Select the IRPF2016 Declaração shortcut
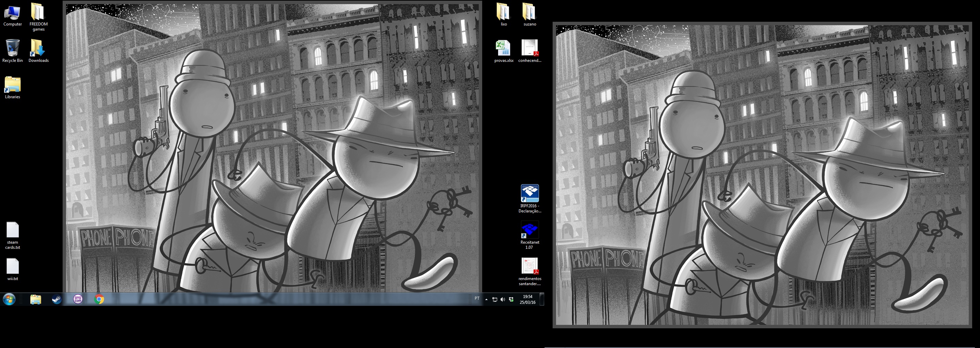Image resolution: width=980 pixels, height=348 pixels. (x=529, y=199)
